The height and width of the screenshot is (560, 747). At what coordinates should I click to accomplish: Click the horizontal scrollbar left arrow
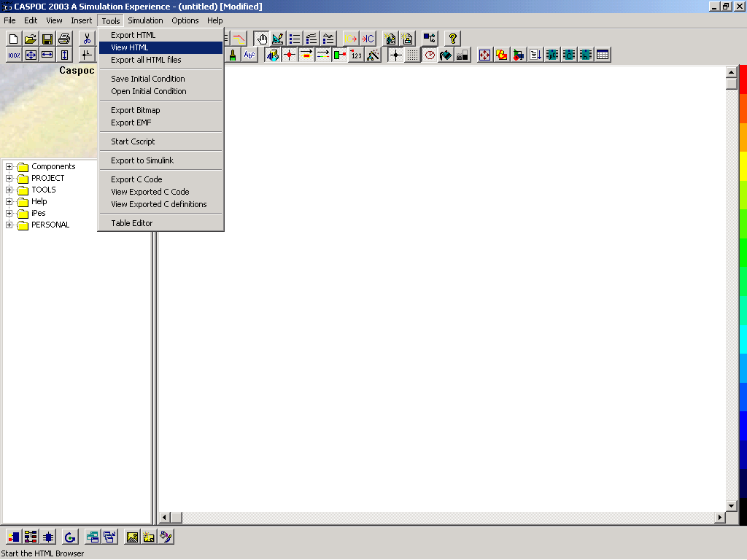pyautogui.click(x=165, y=517)
